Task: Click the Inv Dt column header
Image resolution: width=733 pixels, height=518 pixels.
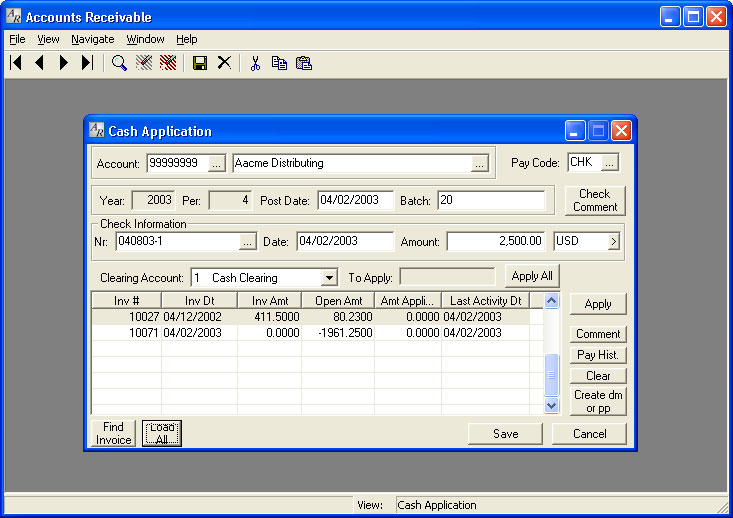Action: pos(200,301)
